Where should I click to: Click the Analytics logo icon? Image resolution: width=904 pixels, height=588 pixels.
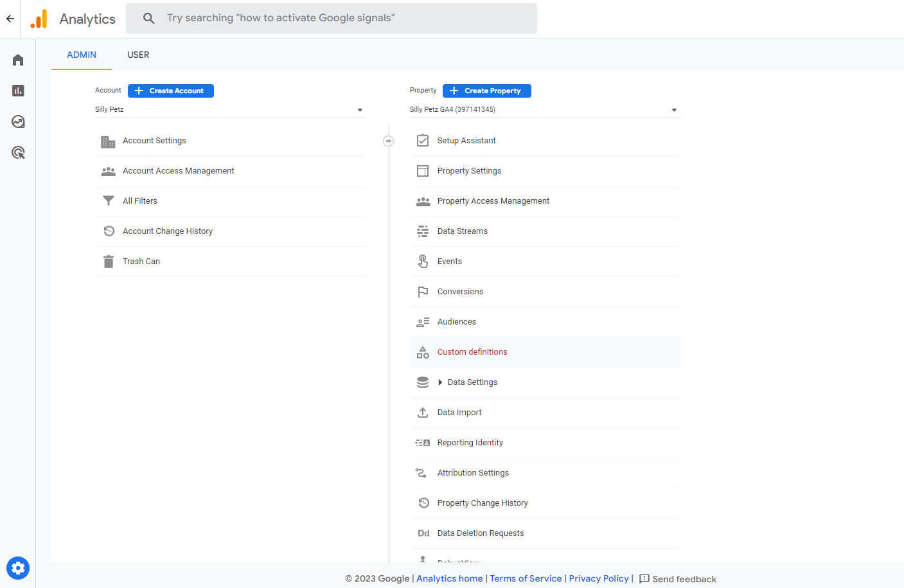39,19
